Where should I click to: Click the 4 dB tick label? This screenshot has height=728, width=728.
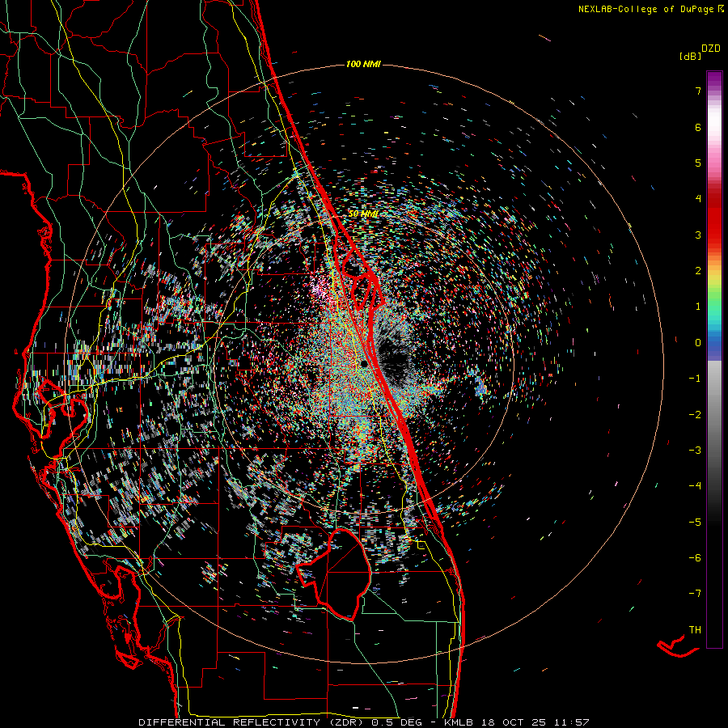(x=698, y=199)
